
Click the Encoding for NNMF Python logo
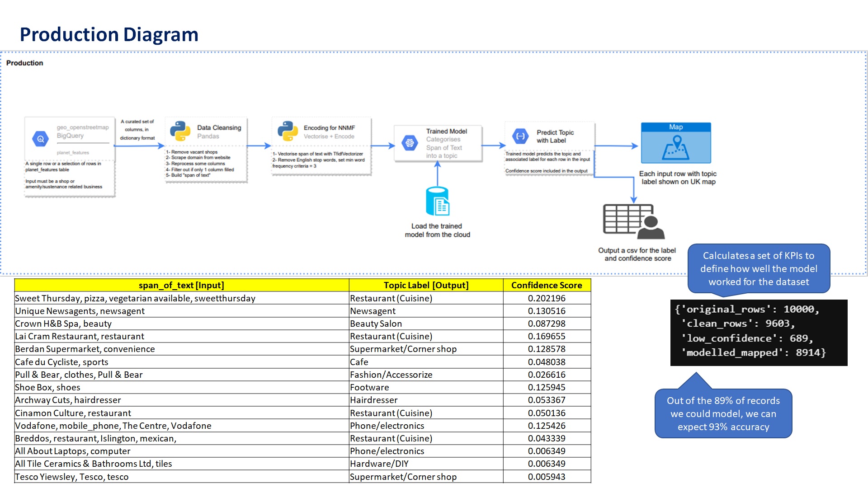[288, 131]
